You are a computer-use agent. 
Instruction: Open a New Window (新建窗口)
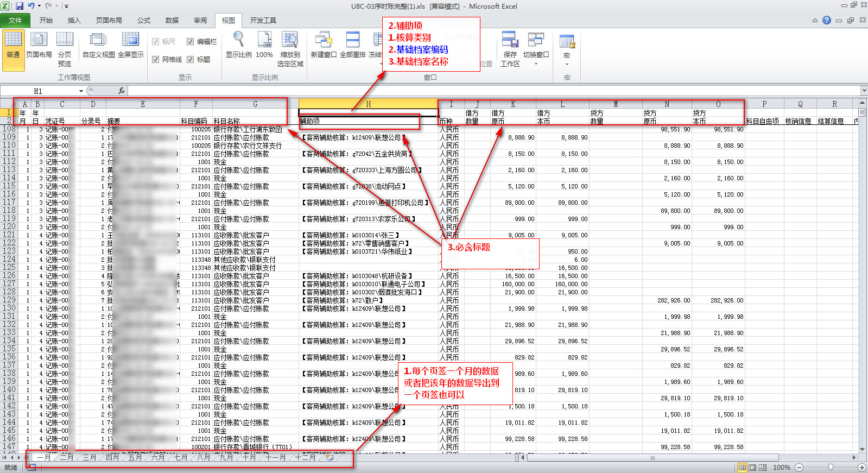pyautogui.click(x=324, y=46)
